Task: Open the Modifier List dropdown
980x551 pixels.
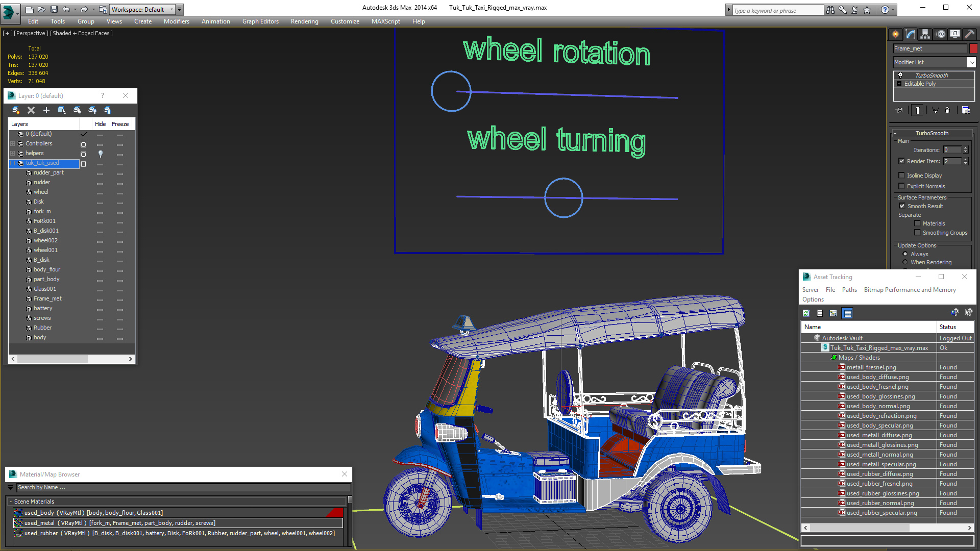Action: click(x=971, y=62)
